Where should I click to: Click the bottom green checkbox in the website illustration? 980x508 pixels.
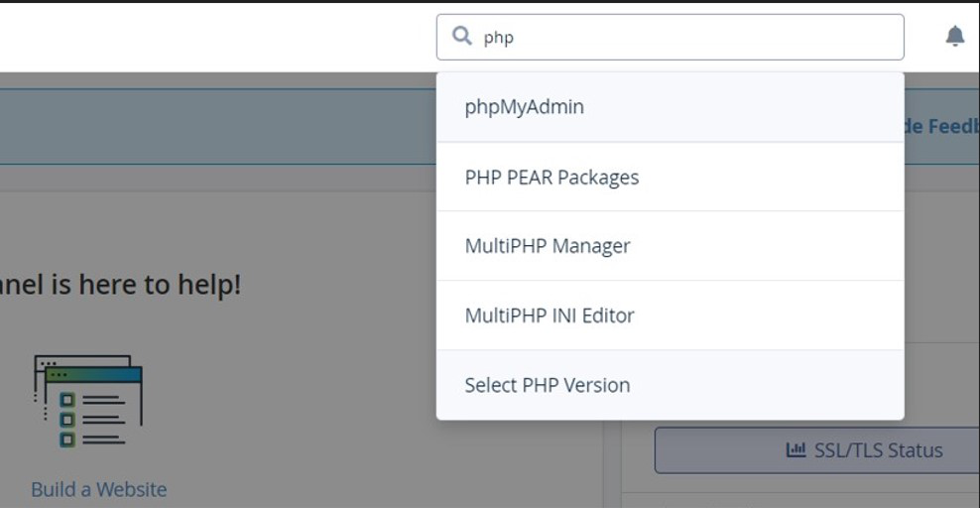tap(67, 439)
